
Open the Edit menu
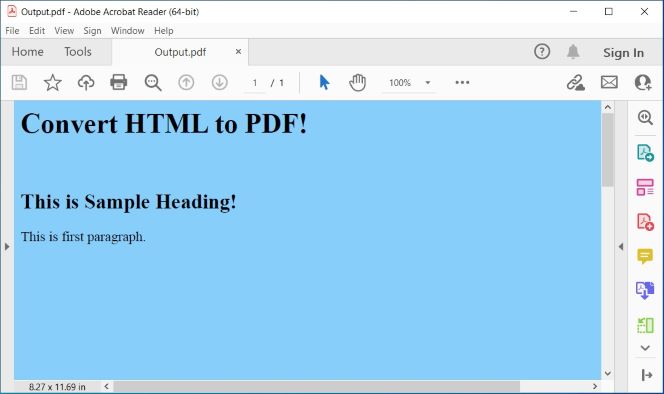(x=37, y=31)
